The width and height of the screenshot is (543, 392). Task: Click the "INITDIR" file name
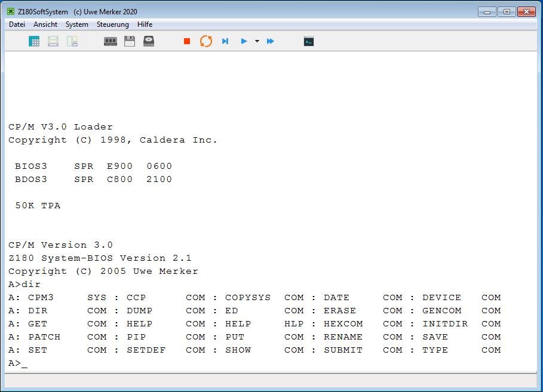tap(445, 324)
